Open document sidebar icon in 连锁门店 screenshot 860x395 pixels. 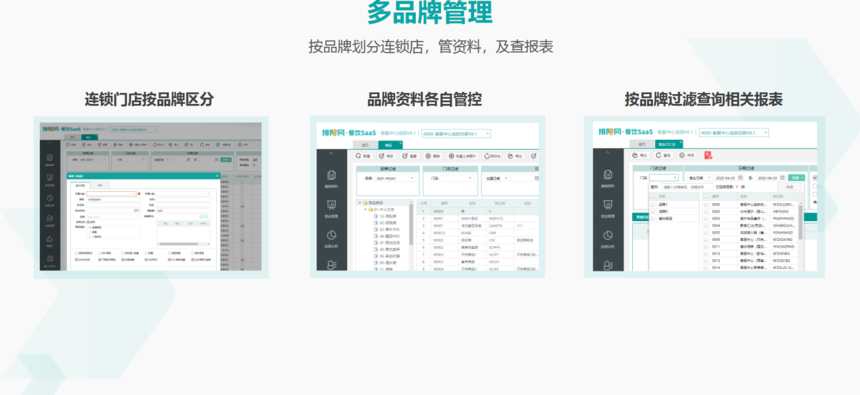[x=50, y=157]
